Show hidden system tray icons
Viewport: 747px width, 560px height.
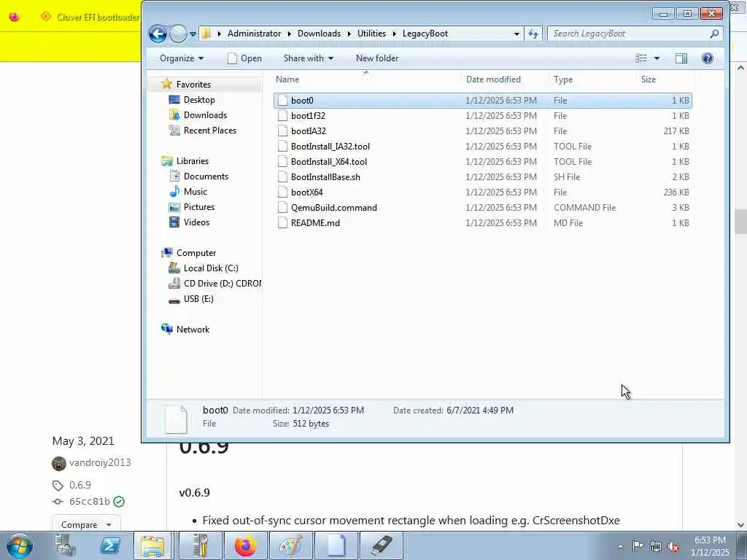(620, 546)
